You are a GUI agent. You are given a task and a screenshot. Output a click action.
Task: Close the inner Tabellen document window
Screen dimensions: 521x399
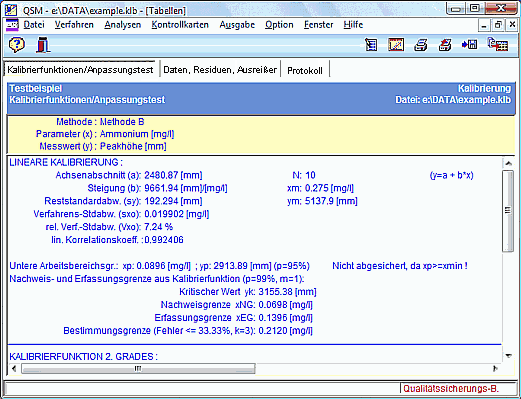[512, 25]
